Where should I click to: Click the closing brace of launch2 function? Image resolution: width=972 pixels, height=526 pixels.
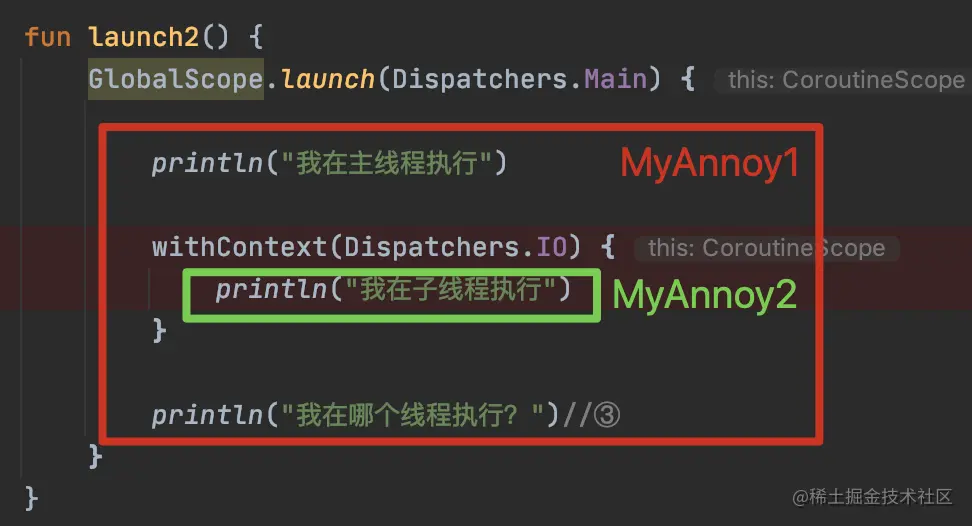(x=32, y=499)
